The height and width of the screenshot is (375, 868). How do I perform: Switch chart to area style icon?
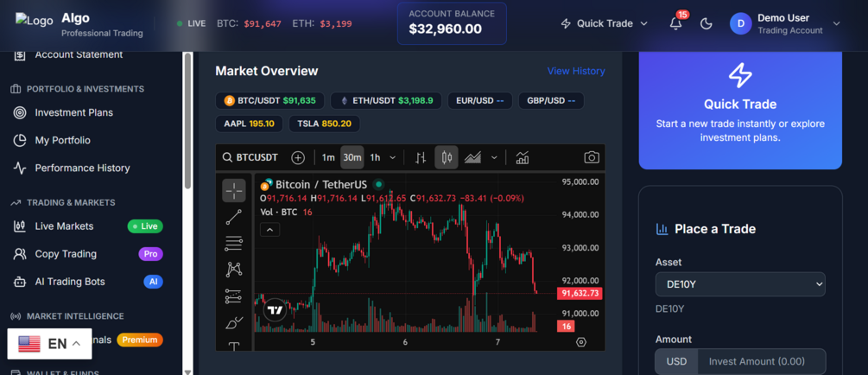point(472,158)
